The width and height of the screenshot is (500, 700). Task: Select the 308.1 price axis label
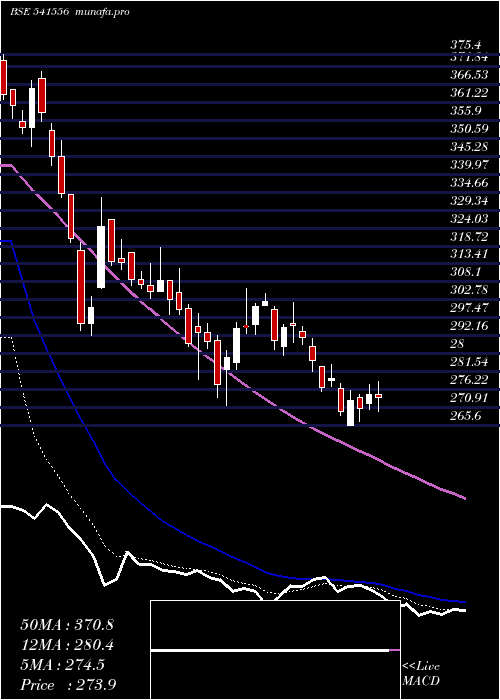tap(466, 272)
